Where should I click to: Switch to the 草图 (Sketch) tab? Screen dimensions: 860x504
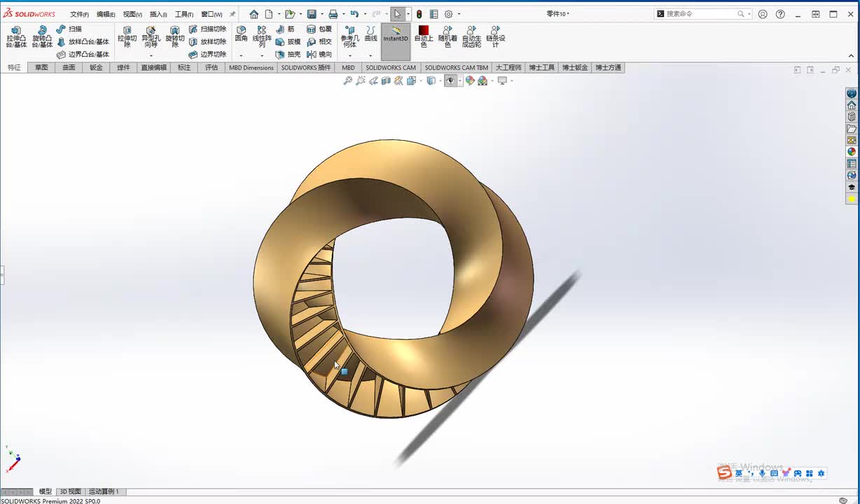(x=41, y=68)
